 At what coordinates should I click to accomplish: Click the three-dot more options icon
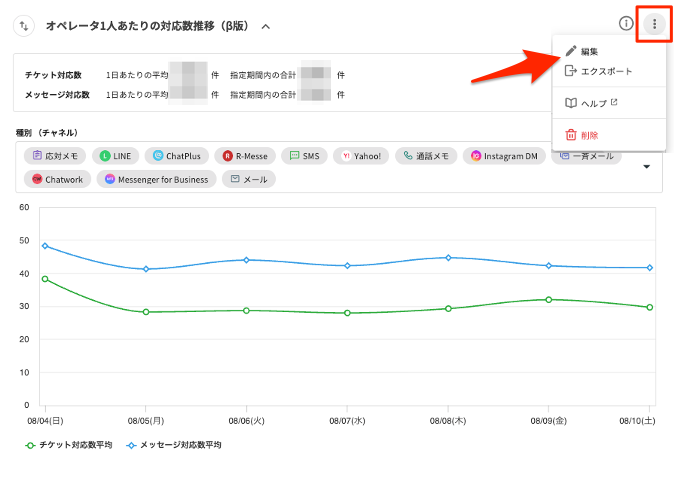pos(654,24)
